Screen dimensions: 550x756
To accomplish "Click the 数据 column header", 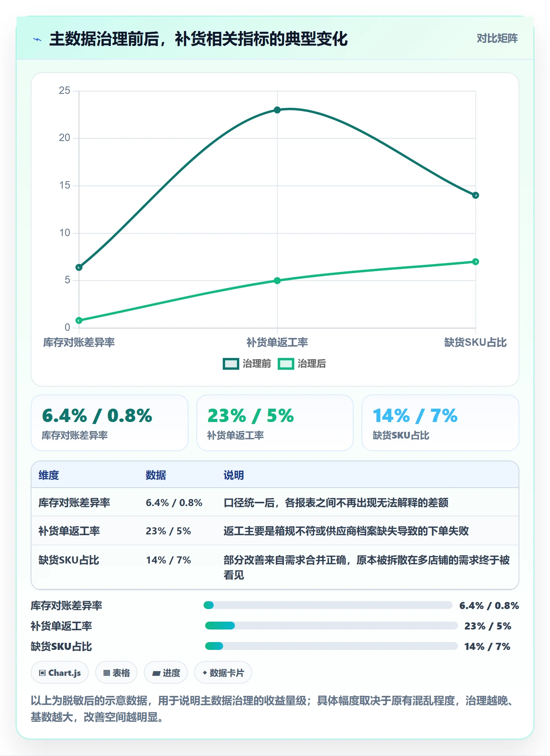I will [x=156, y=475].
